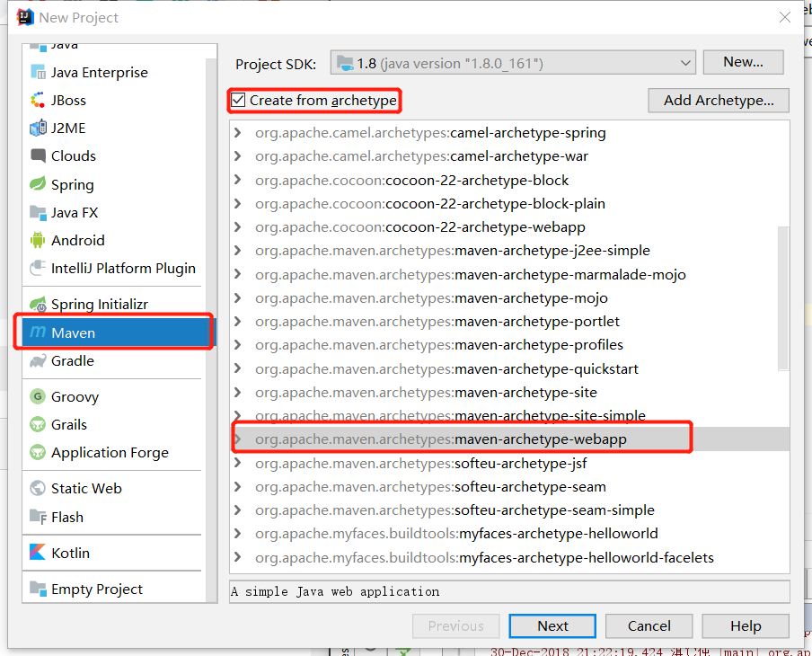Click the Kotlin icon
The width and height of the screenshot is (812, 656).
[38, 553]
